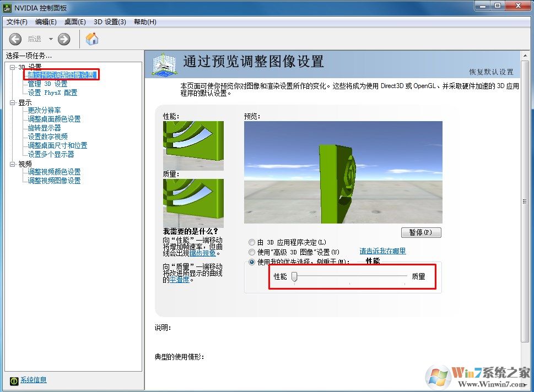Screen dimensions: 534x392
Task: Select 设置数字视频 in the tree
Action: [48, 137]
